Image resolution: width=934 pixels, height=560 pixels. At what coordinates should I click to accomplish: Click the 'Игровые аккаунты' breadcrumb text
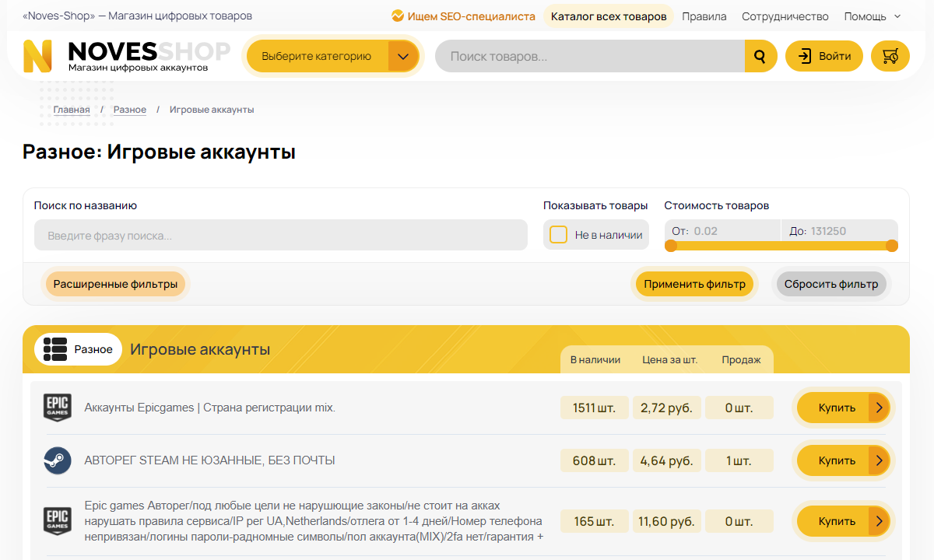pos(212,110)
